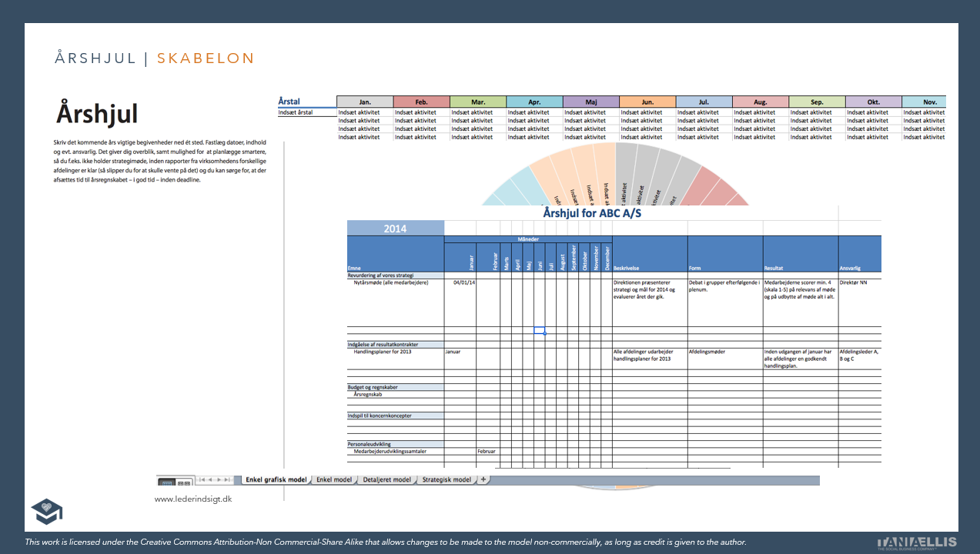Switch to Normal view icon in sheet bar
The width and height of the screenshot is (980, 554).
pos(166,482)
